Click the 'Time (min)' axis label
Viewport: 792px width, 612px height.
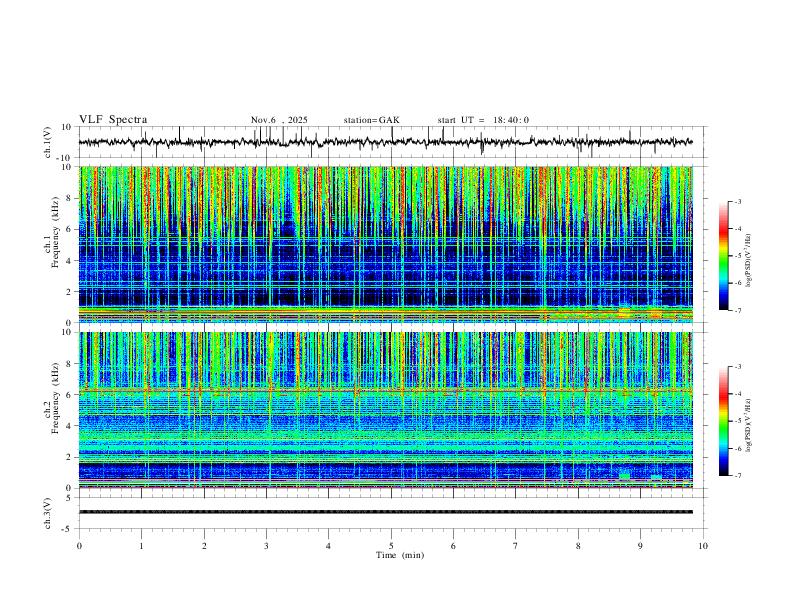point(400,555)
